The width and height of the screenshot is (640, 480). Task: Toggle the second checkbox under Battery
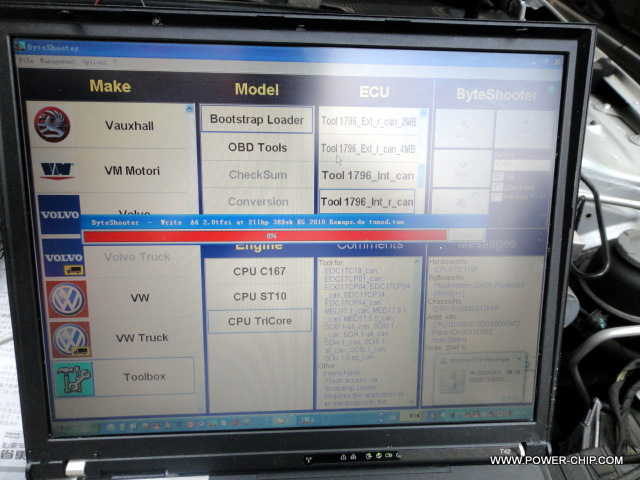tap(497, 187)
